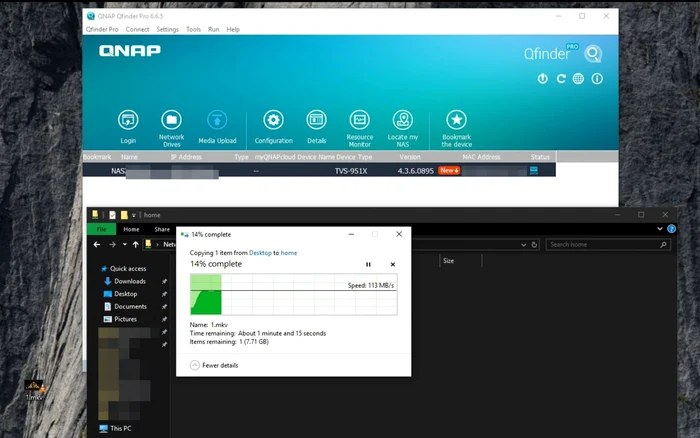Click the power icon in Qfinder header

(542, 79)
